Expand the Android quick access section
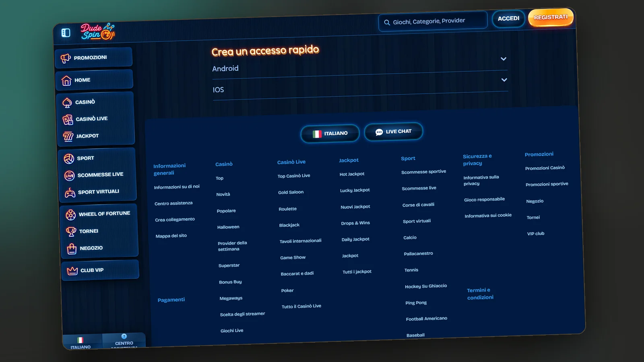 [x=360, y=66]
